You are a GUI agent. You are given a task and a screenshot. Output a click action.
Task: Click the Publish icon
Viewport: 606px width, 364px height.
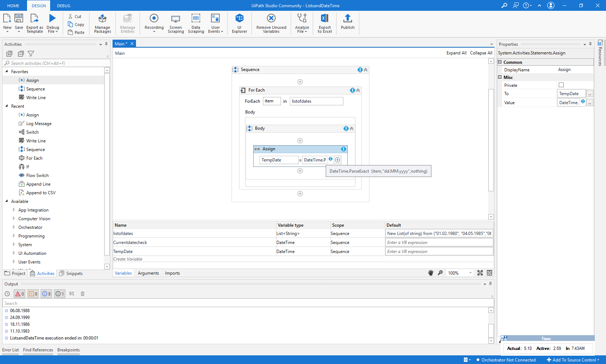(347, 18)
